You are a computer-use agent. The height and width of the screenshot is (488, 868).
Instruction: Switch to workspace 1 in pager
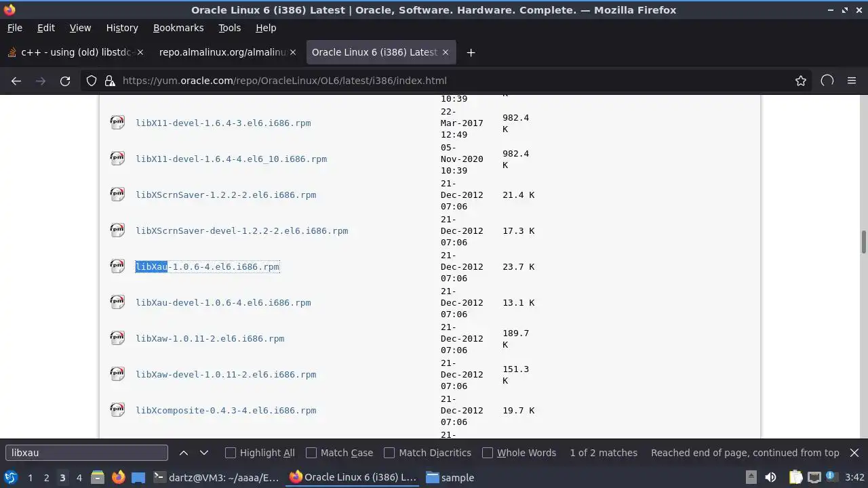(30, 477)
